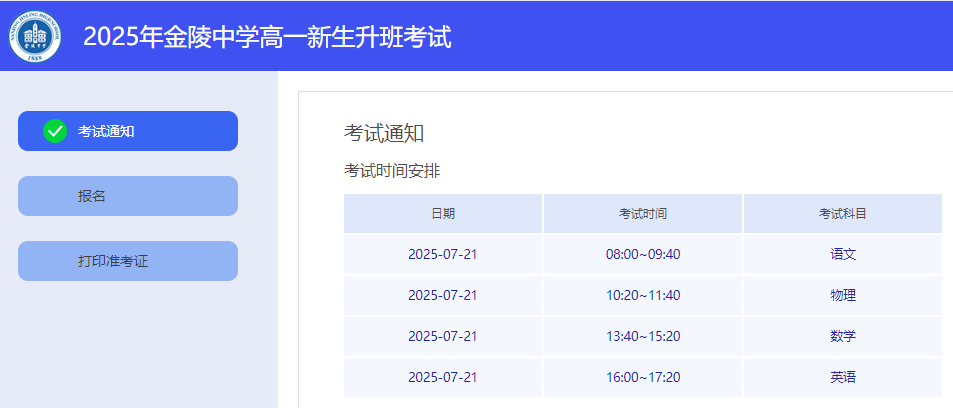Go to the 报名 step
This screenshot has width=953, height=408.
128,196
